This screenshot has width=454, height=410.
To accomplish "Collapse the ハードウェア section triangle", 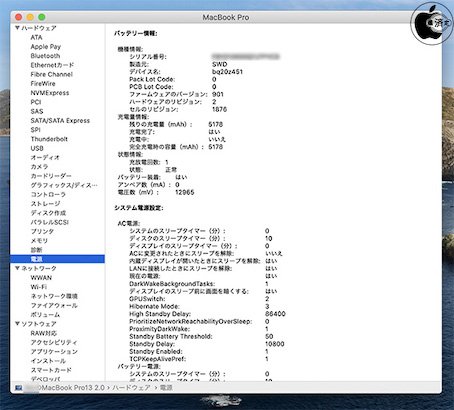I will click(17, 28).
